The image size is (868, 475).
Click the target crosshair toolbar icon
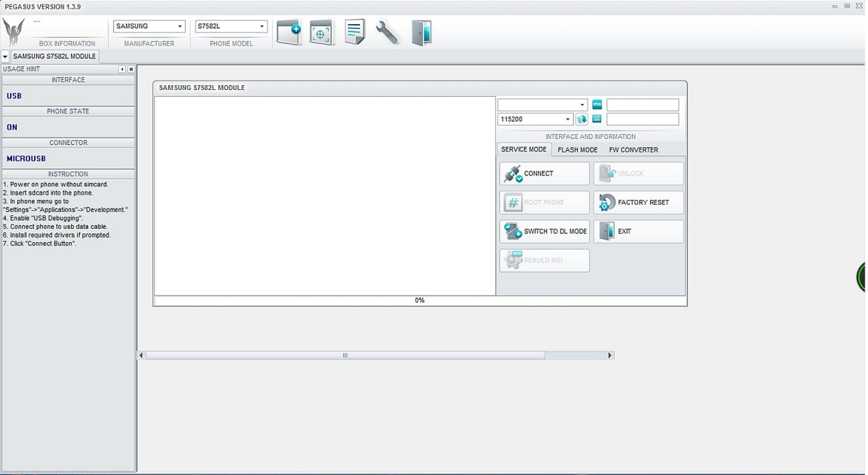321,33
